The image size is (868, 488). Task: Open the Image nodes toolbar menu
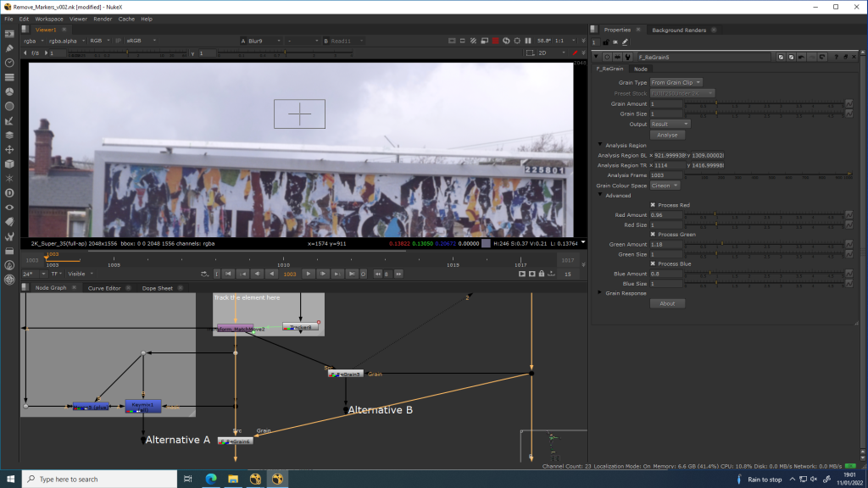(x=8, y=34)
